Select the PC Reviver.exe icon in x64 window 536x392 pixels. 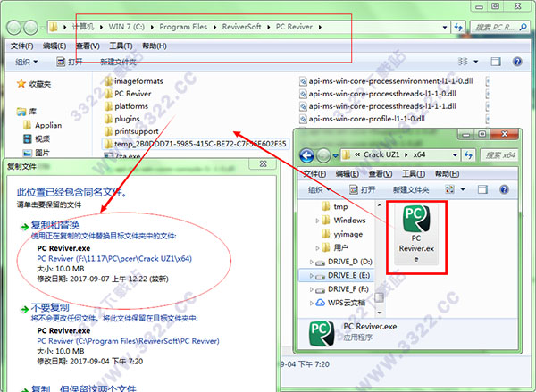(x=416, y=236)
